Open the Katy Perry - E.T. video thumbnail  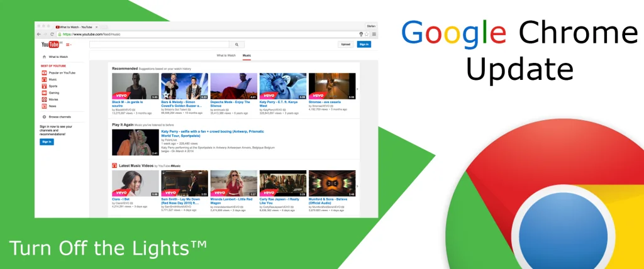[283, 86]
